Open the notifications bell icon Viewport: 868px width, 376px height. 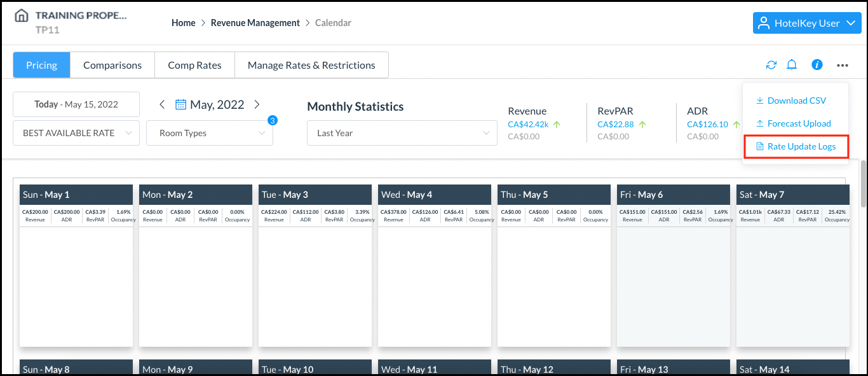click(791, 64)
